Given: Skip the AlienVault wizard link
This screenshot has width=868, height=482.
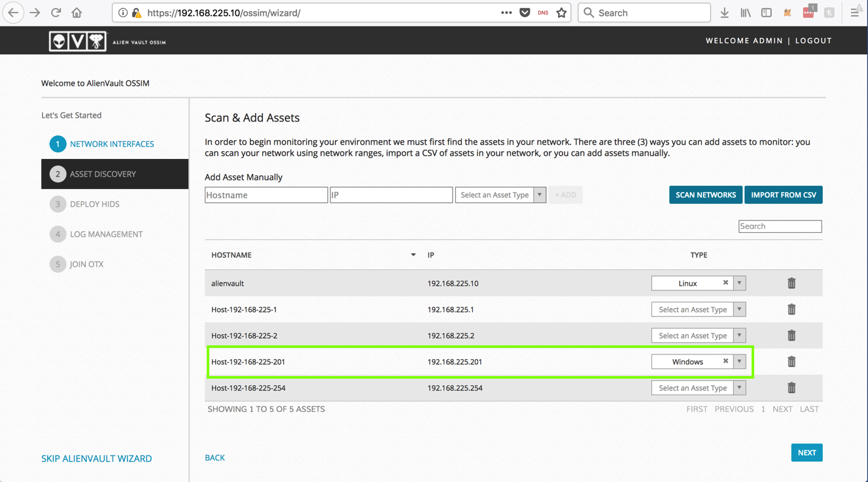Looking at the screenshot, I should coord(96,458).
